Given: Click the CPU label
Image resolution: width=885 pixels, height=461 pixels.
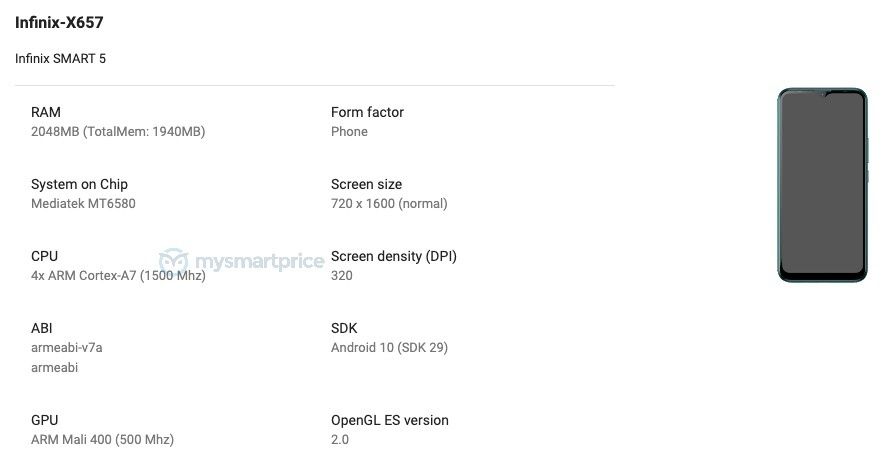Looking at the screenshot, I should pyautogui.click(x=45, y=256).
